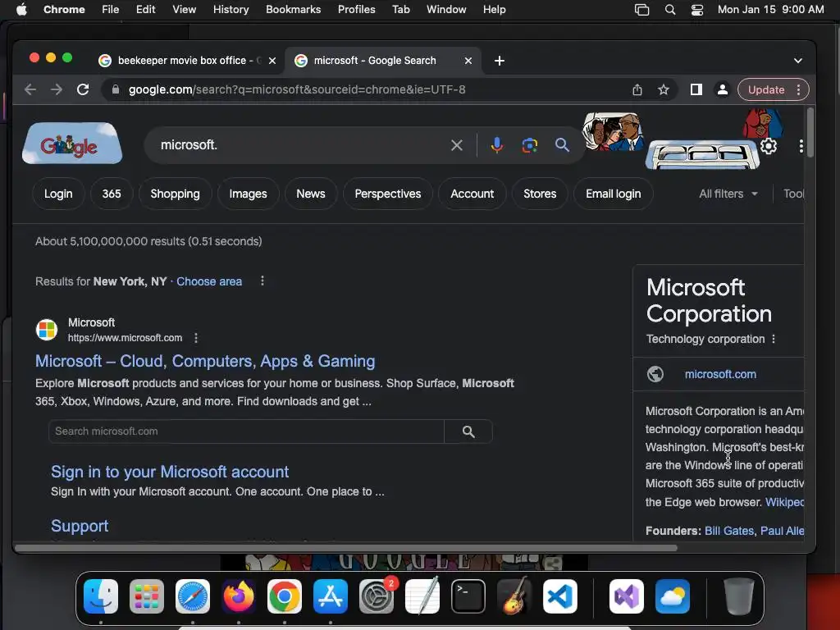Click the Search microsoft.com input field

pos(246,431)
